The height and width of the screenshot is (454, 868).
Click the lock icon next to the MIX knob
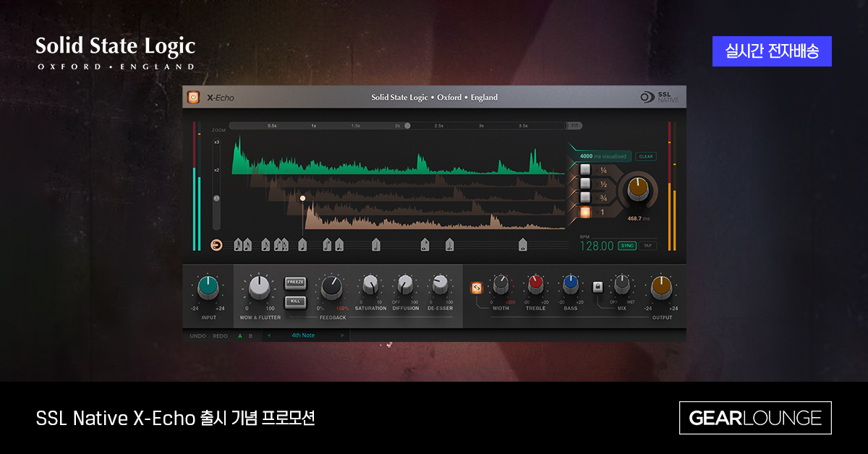pyautogui.click(x=597, y=286)
